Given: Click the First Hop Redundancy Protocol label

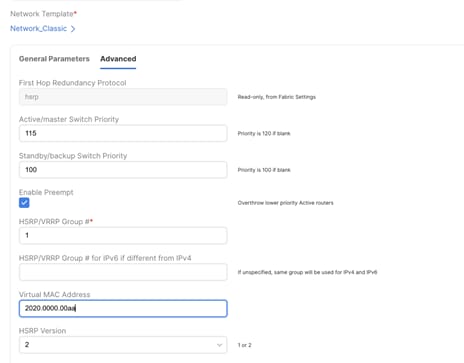Looking at the screenshot, I should pos(72,83).
